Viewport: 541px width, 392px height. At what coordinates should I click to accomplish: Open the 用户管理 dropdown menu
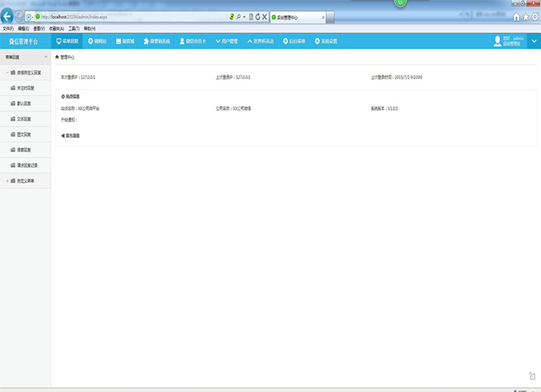click(x=226, y=41)
